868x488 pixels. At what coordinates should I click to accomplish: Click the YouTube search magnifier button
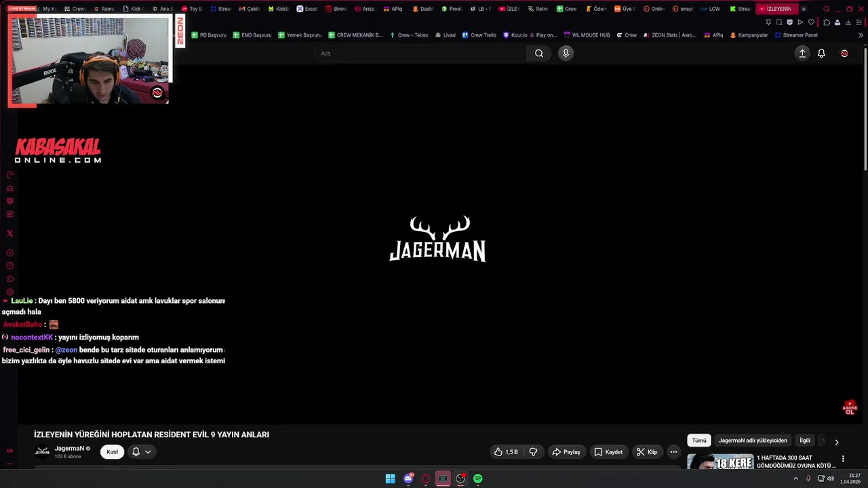click(539, 54)
